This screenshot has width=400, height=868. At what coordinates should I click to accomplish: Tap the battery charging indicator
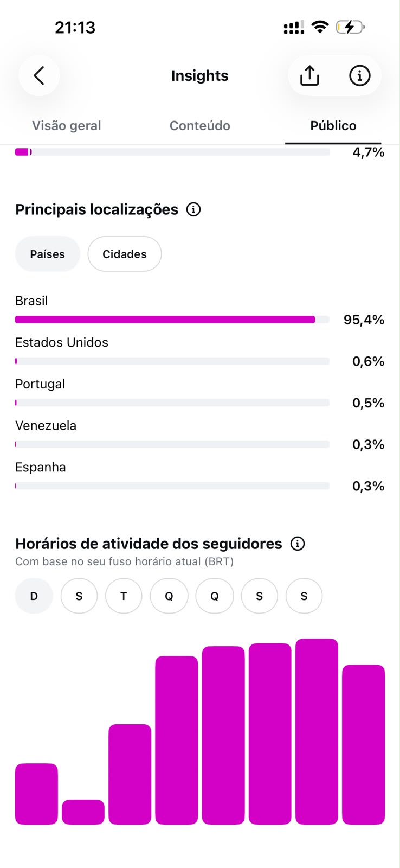pyautogui.click(x=350, y=27)
